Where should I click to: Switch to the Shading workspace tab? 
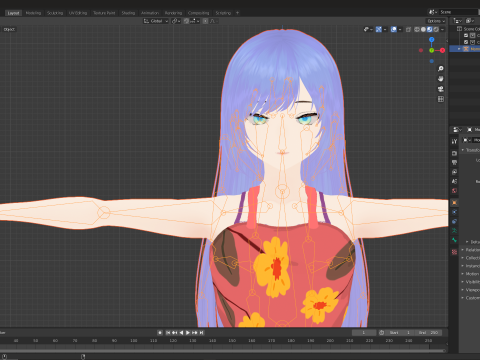pos(128,13)
